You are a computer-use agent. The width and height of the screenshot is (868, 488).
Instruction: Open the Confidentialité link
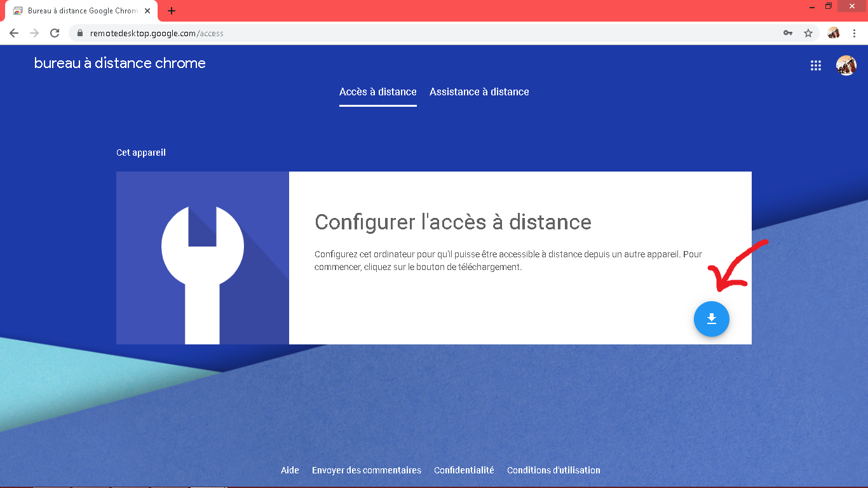[x=464, y=470]
